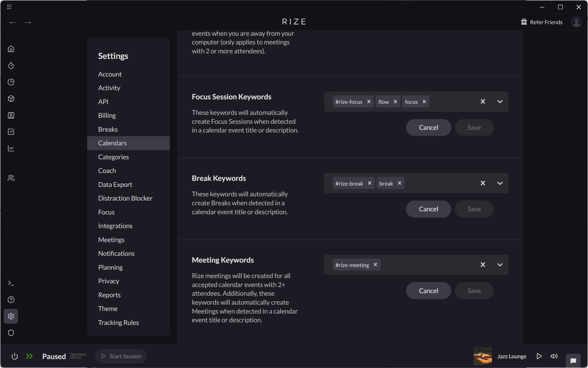Save the Break Keywords changes
Screen dimensions: 588x368
point(474,209)
